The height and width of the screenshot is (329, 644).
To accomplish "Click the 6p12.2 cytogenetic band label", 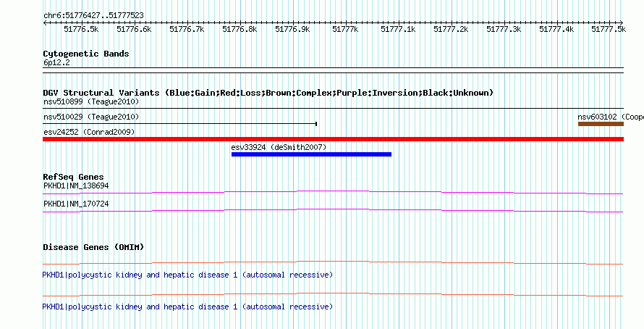I will point(56,63).
